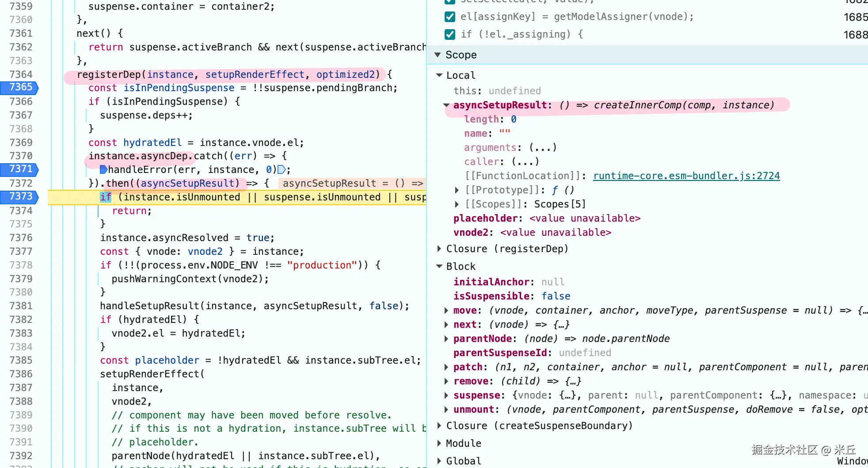Expand the unmount function entry

(446, 410)
